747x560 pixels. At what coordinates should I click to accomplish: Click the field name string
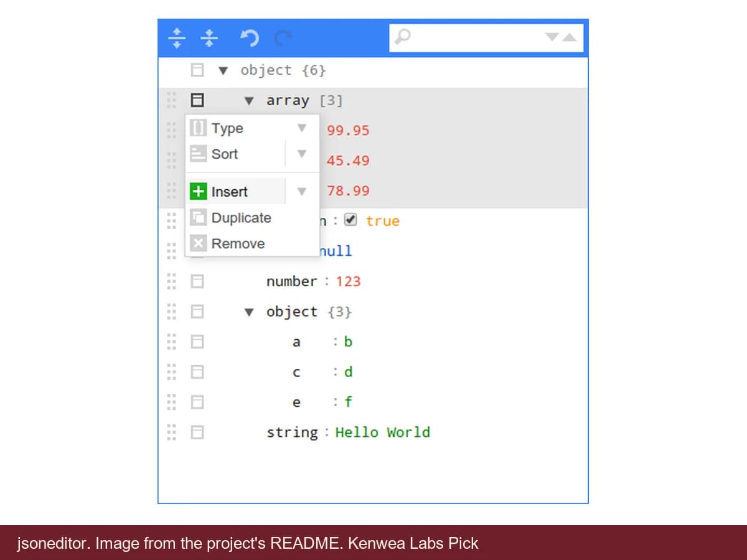coord(292,432)
